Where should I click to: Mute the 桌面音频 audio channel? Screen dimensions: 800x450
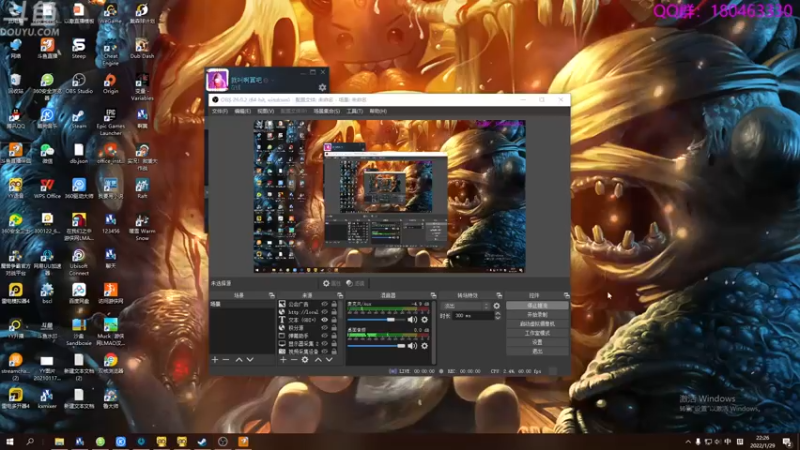[412, 346]
